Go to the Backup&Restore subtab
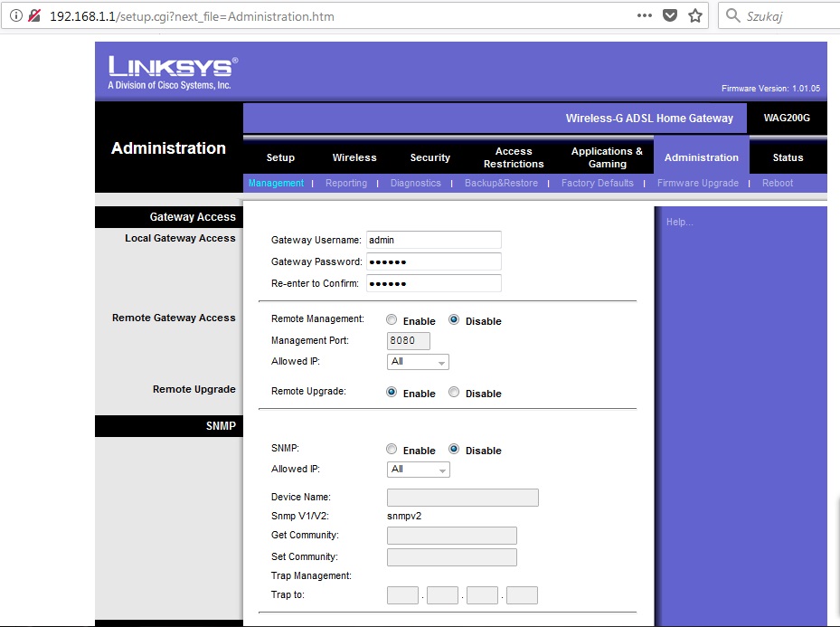This screenshot has width=840, height=627. point(502,184)
